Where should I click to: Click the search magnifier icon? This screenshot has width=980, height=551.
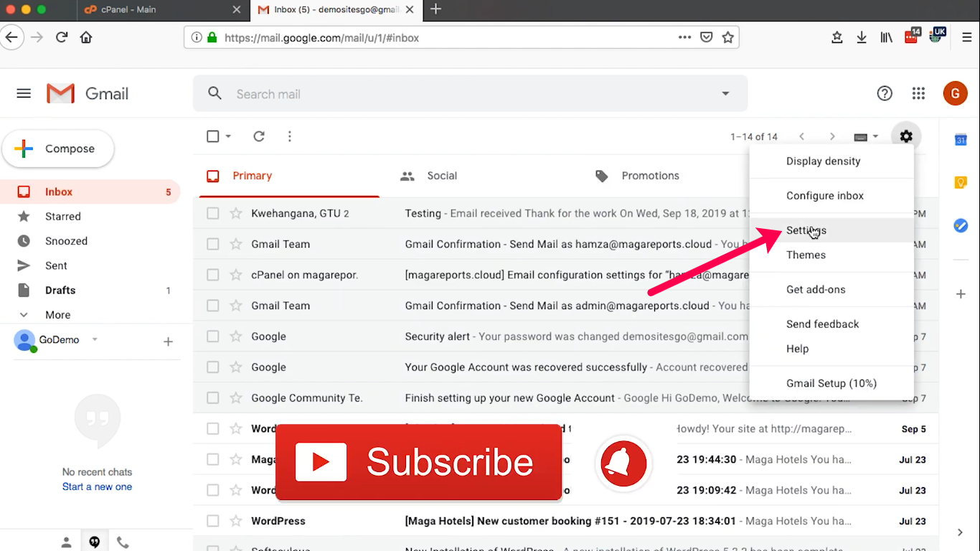pos(215,93)
